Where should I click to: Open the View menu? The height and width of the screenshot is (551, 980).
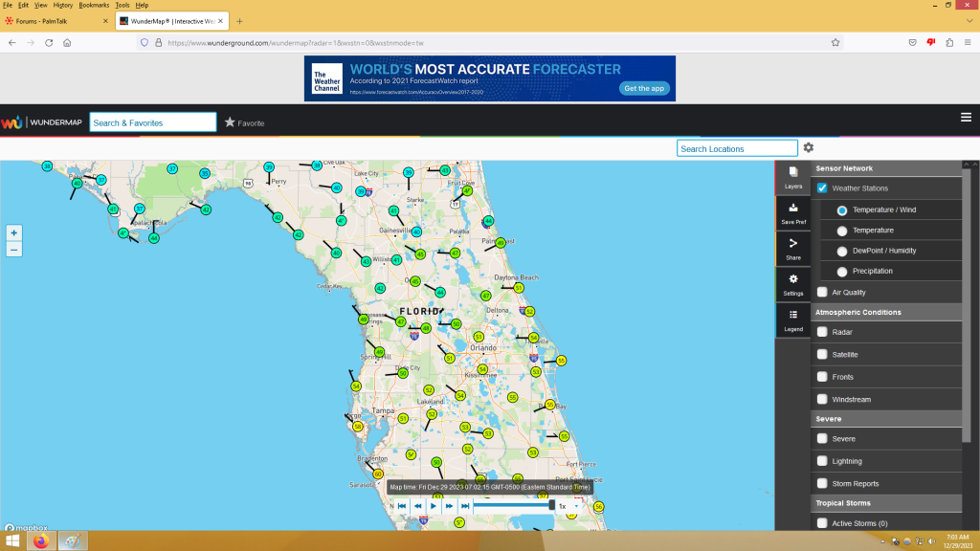[40, 5]
